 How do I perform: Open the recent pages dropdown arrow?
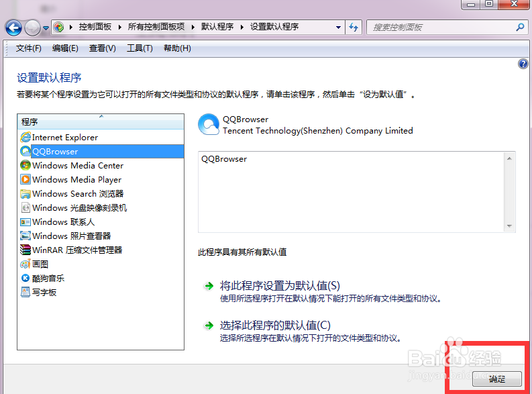pyautogui.click(x=46, y=28)
